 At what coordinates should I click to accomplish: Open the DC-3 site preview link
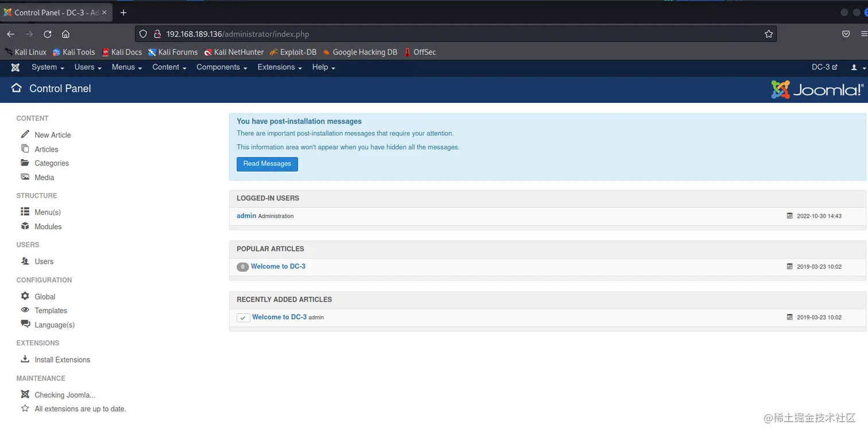pyautogui.click(x=824, y=67)
